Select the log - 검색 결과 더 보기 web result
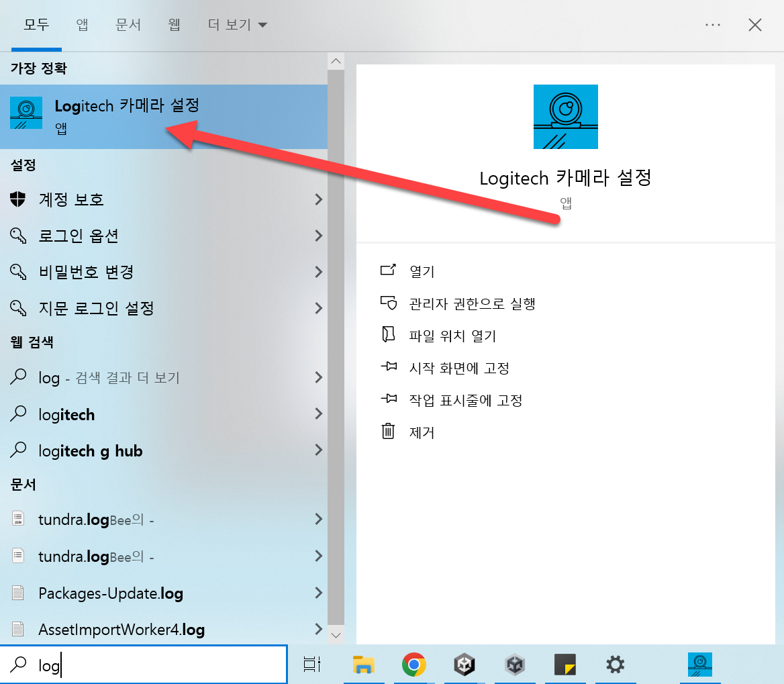 (164, 377)
